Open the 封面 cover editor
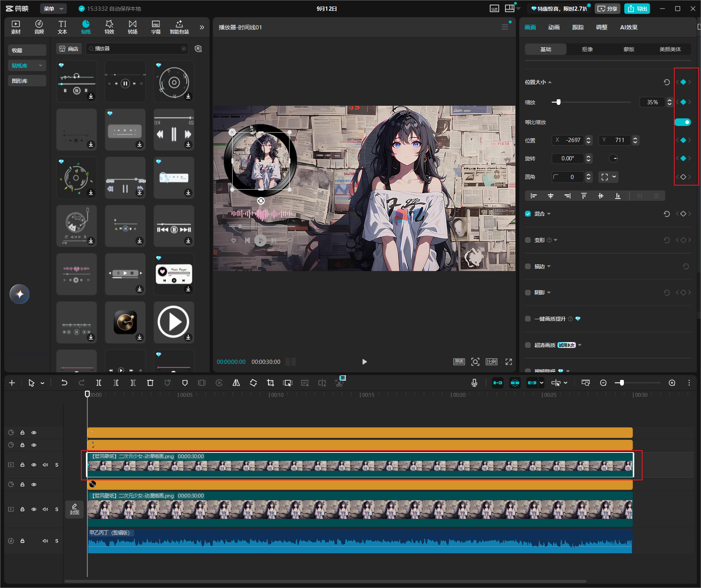The width and height of the screenshot is (701, 588). pos(74,509)
